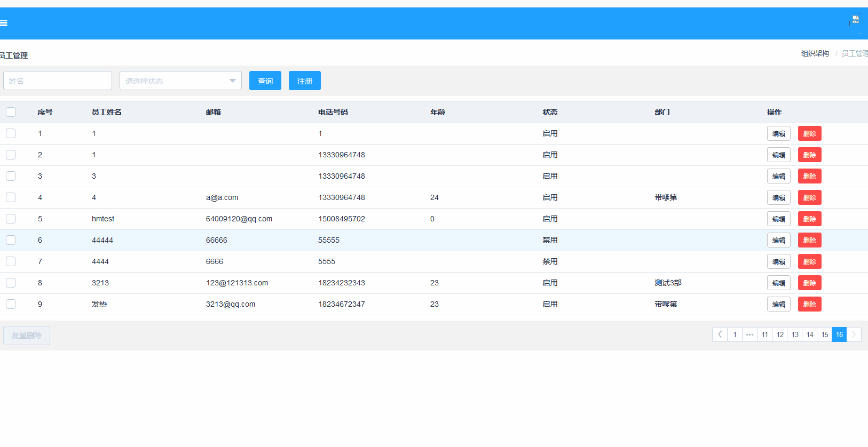Screen dimensions: 868x447
Task: Delete employee 3213 in row 8
Action: (x=810, y=283)
